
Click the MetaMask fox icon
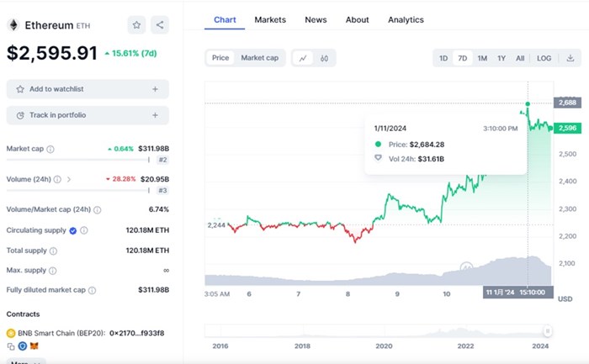[34, 346]
